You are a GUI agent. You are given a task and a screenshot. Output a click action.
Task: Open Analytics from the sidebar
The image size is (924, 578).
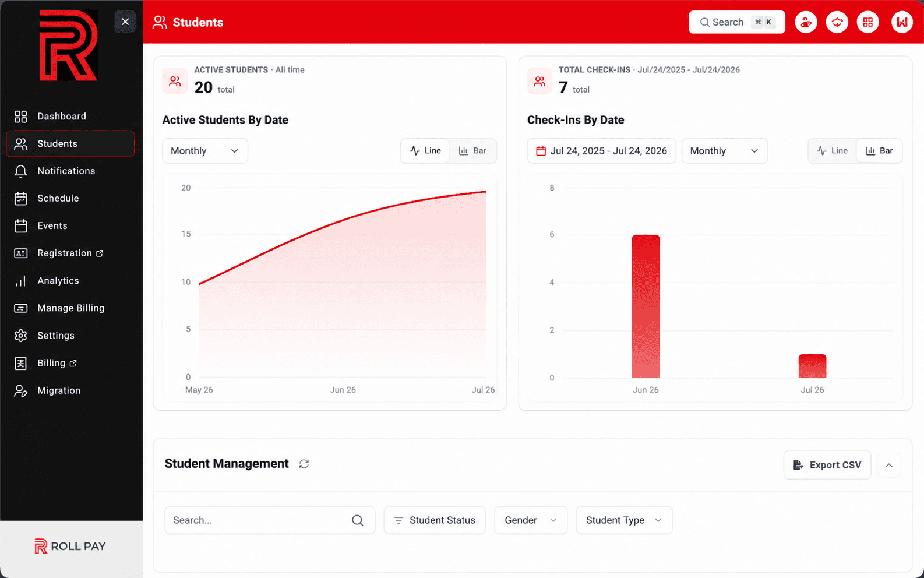pyautogui.click(x=70, y=281)
